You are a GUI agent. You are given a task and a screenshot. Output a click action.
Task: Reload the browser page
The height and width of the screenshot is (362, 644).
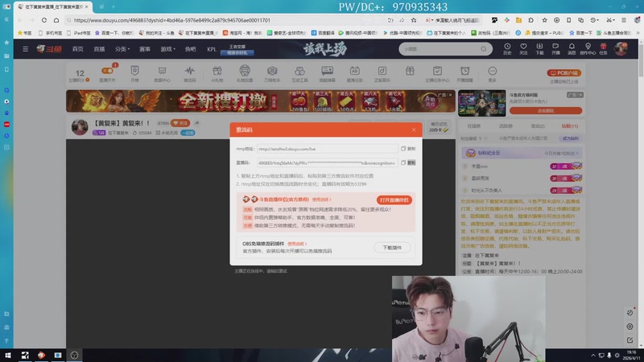pos(44,20)
